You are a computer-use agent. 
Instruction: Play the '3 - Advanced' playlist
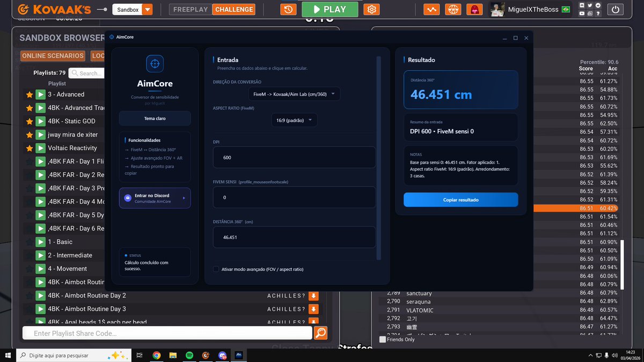click(40, 94)
